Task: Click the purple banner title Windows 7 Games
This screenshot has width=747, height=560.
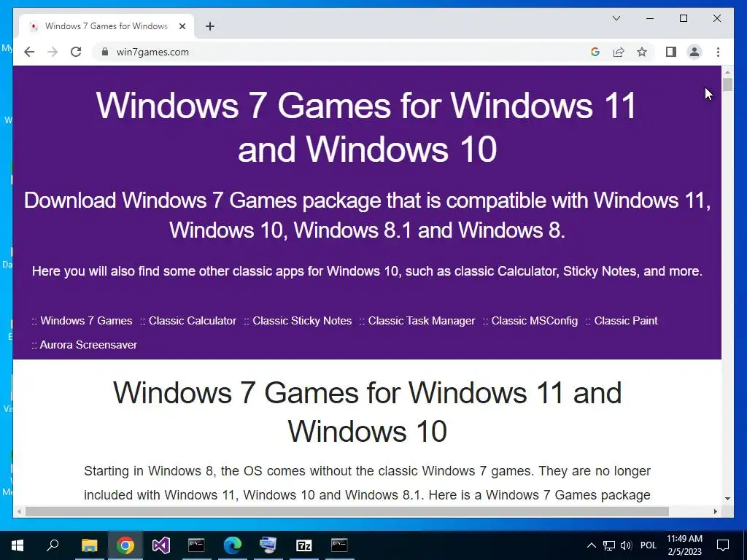Action: (x=367, y=127)
